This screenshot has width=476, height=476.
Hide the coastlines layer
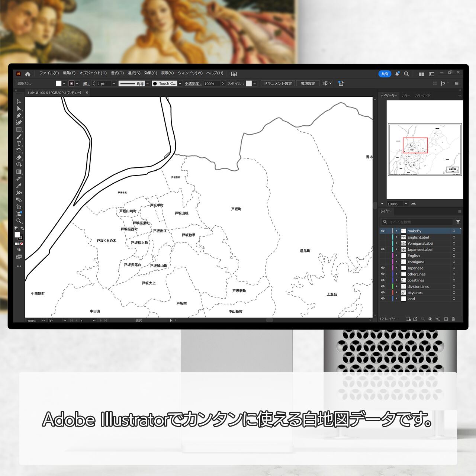pos(383,280)
